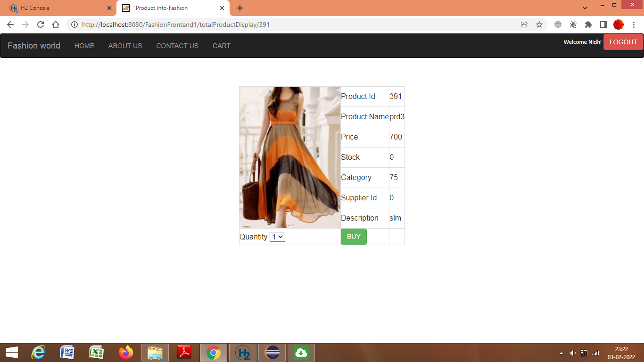Open CONTACT US page
The width and height of the screenshot is (644, 362).
tap(177, 46)
